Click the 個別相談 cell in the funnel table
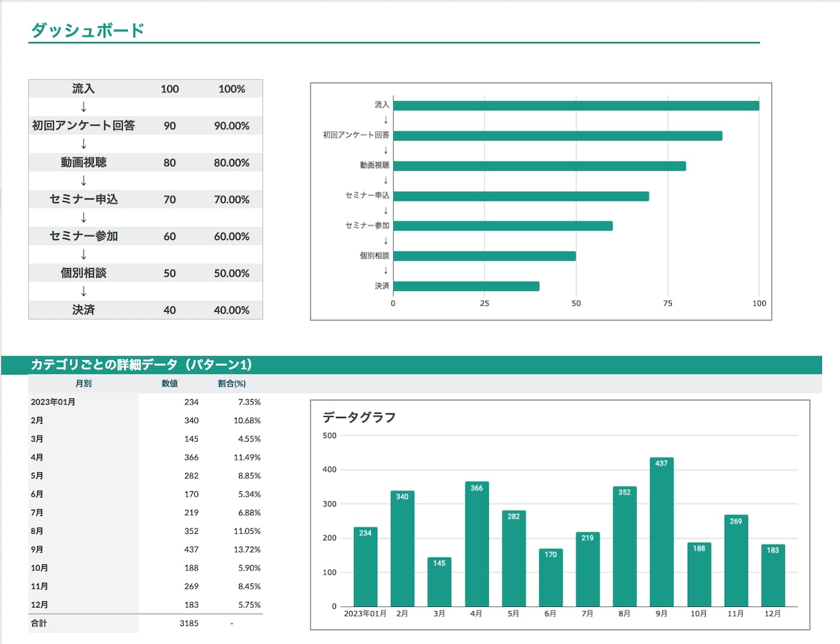 click(x=83, y=273)
